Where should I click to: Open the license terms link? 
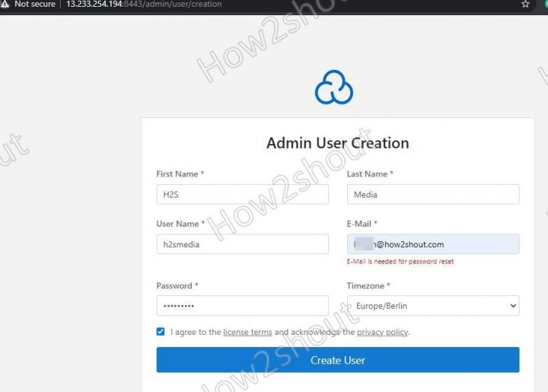[247, 333]
